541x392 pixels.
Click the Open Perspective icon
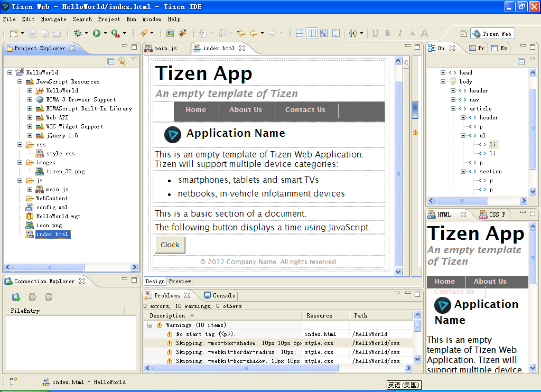[x=464, y=33]
